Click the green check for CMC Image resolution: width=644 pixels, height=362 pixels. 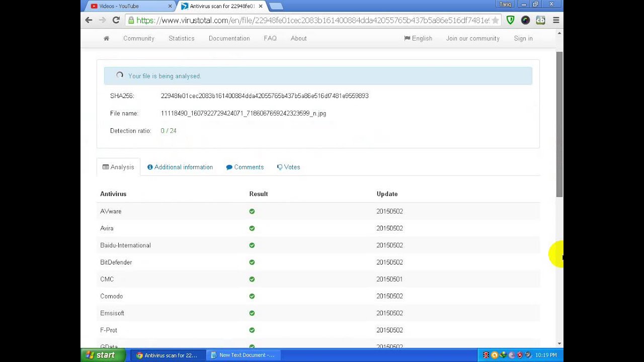coord(252,279)
